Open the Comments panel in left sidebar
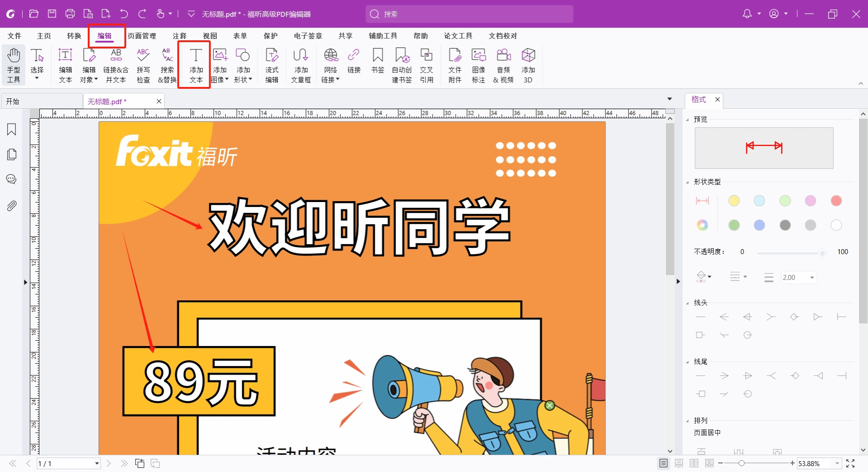 click(x=12, y=179)
